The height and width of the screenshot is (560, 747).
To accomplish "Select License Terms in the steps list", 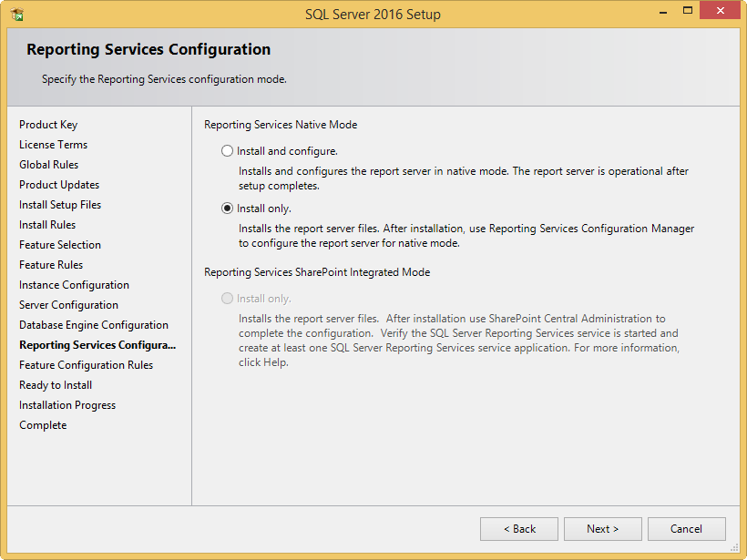I will click(x=54, y=145).
